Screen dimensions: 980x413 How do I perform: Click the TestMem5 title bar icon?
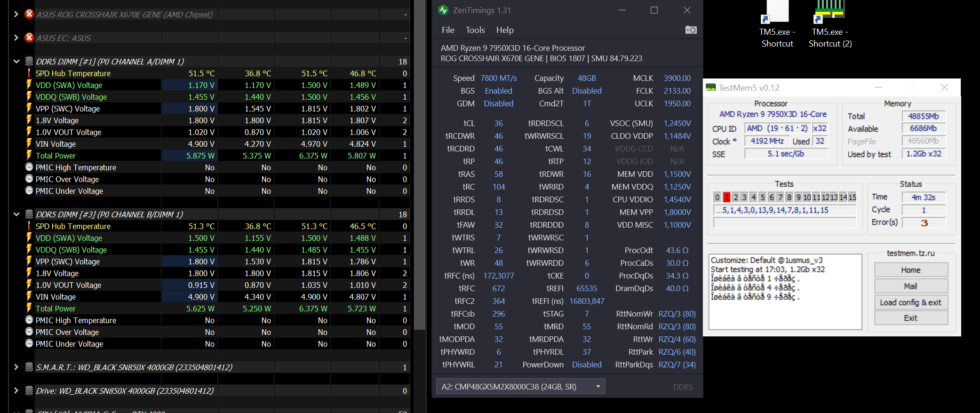click(710, 87)
